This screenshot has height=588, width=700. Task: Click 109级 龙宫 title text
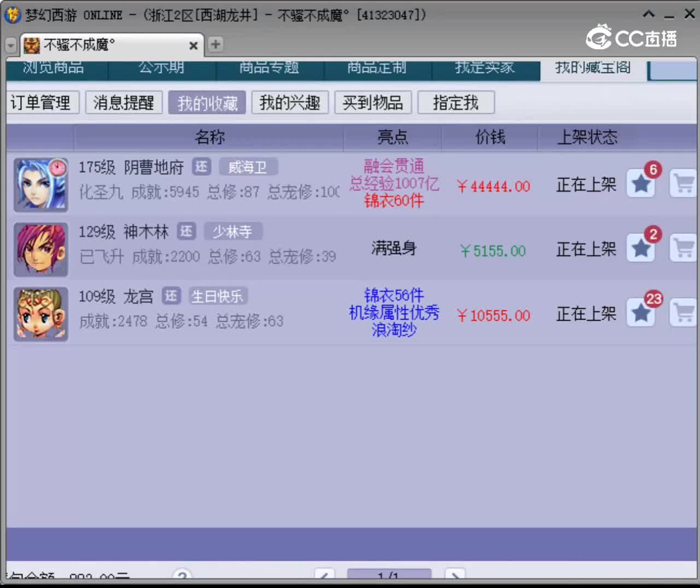116,297
